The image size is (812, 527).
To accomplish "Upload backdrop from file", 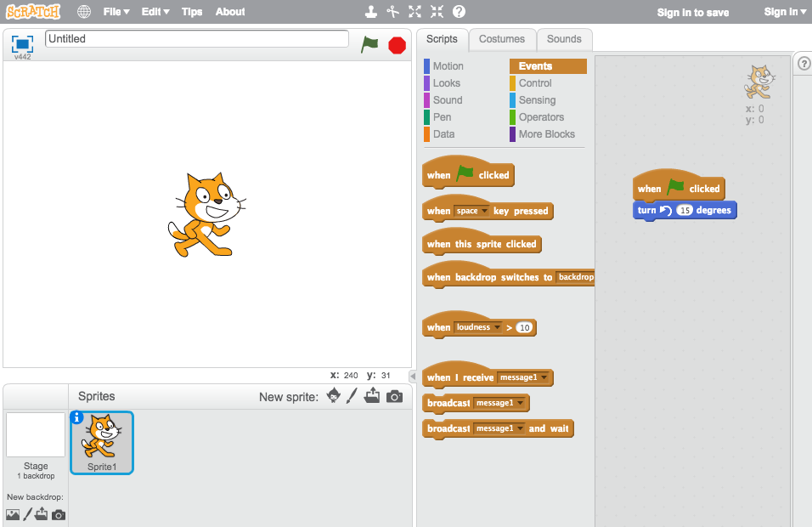I will pos(42,514).
